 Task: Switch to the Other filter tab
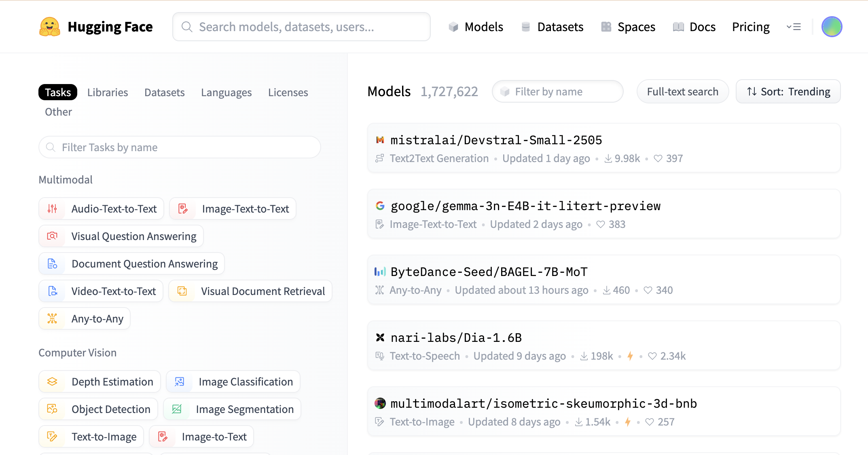[58, 112]
